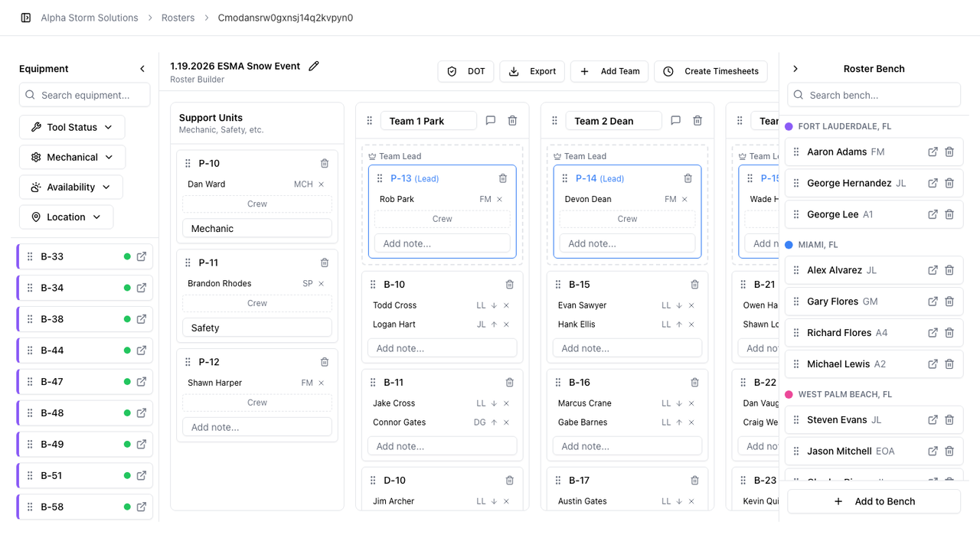
Task: Move Logan Hart up
Action: pos(494,324)
